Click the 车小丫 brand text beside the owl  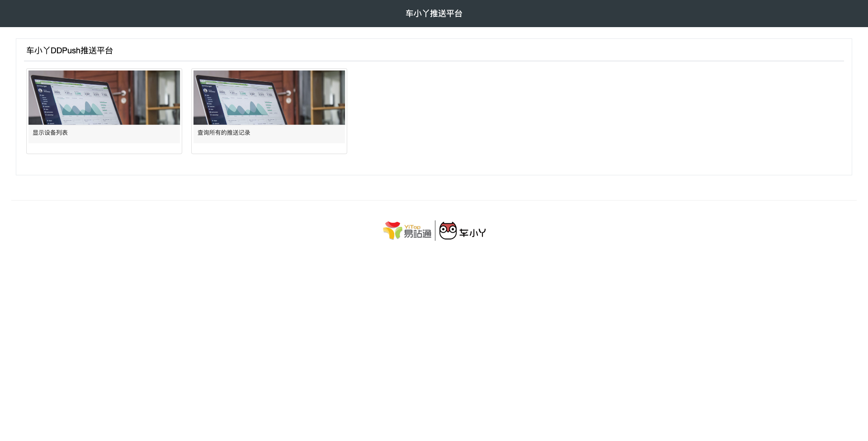coord(472,233)
